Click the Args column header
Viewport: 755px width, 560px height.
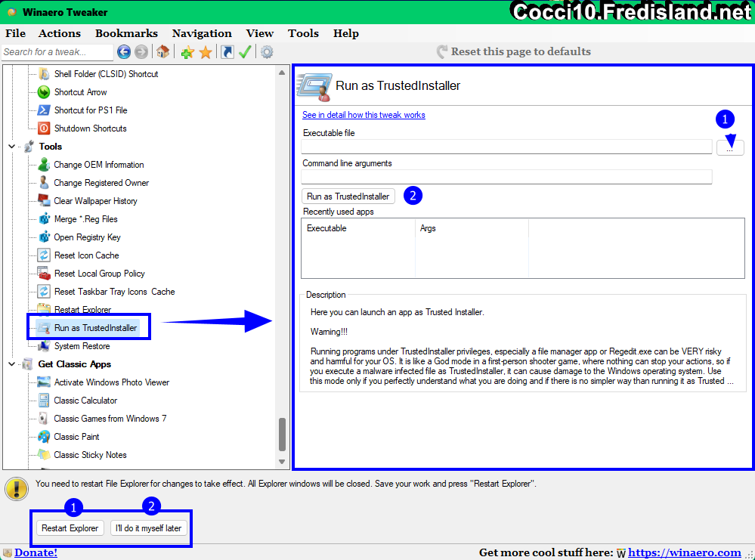click(x=472, y=228)
